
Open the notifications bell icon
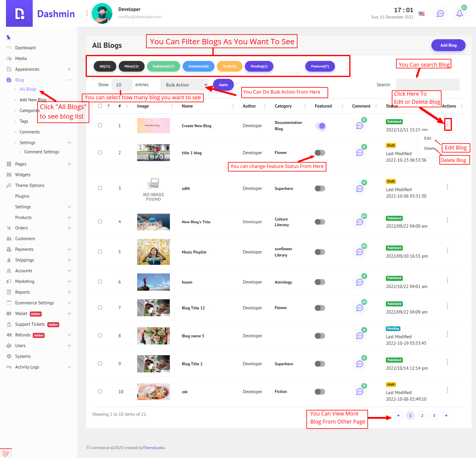pyautogui.click(x=459, y=13)
